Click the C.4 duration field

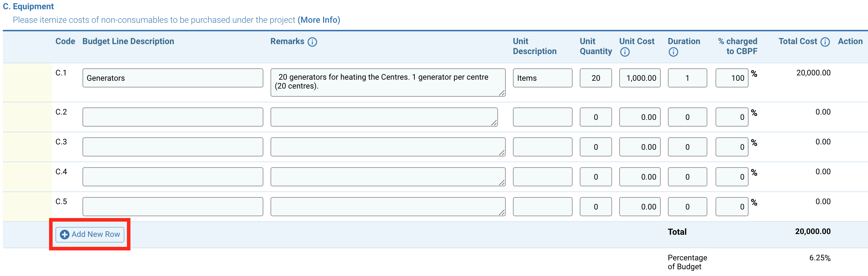click(687, 177)
